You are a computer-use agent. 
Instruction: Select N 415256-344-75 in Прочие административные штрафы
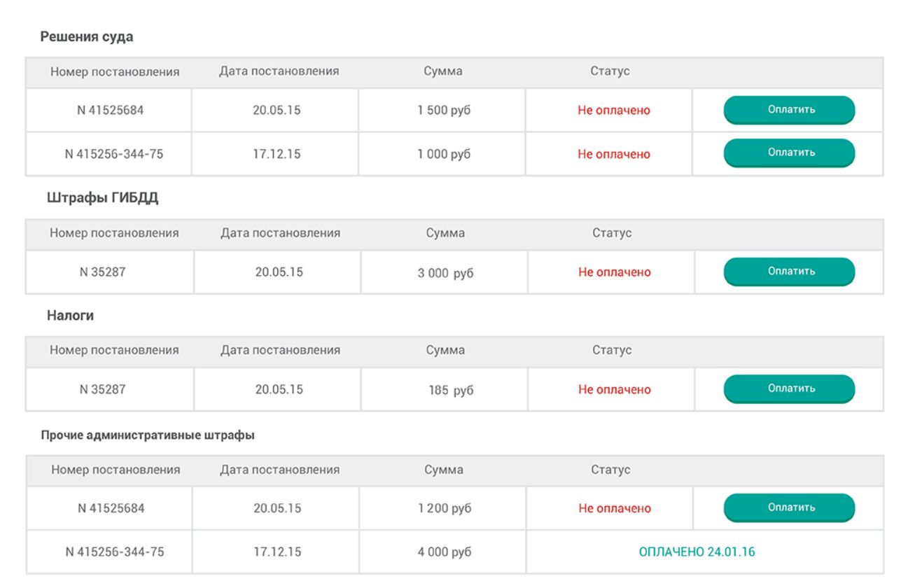point(114,552)
